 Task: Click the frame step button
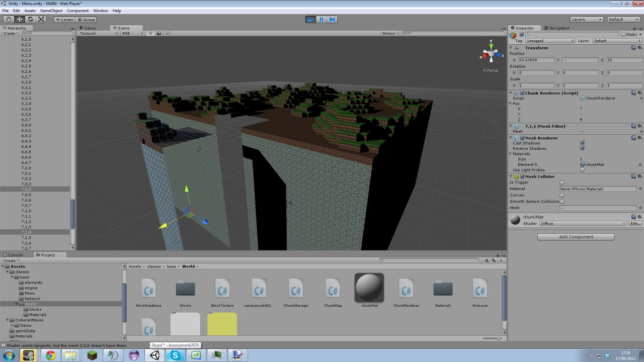coord(333,19)
